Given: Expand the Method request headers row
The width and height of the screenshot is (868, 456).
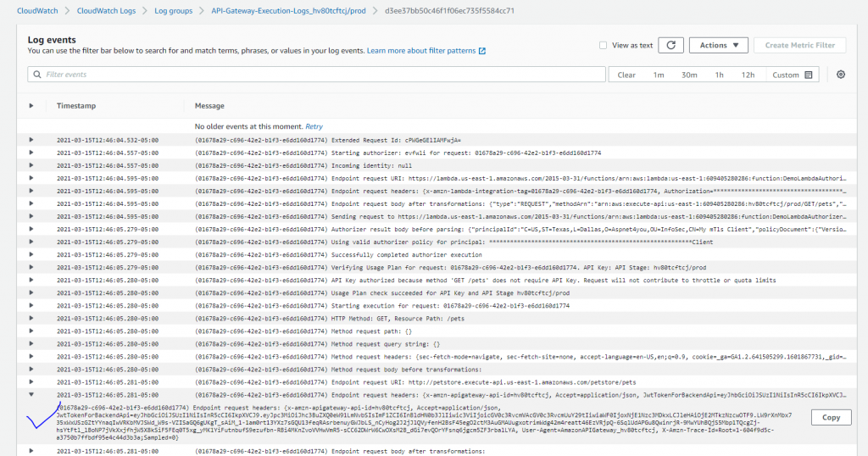Looking at the screenshot, I should (x=31, y=356).
